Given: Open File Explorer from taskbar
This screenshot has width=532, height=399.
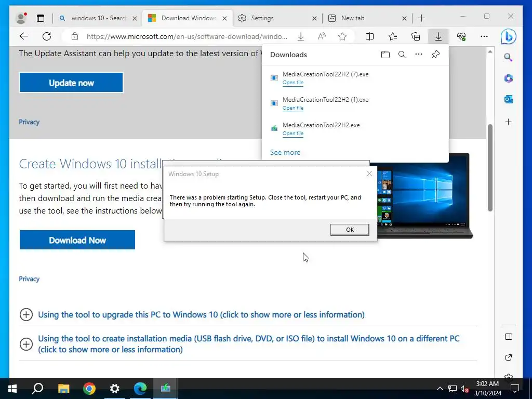Looking at the screenshot, I should 63,389.
